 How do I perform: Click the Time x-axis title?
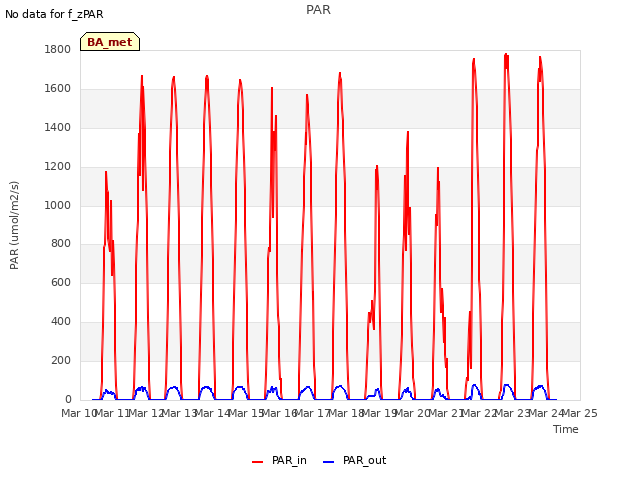[x=566, y=429]
